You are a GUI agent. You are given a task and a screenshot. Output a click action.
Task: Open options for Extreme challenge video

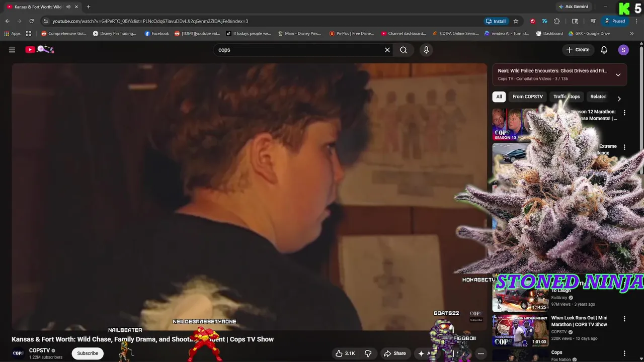pyautogui.click(x=624, y=147)
